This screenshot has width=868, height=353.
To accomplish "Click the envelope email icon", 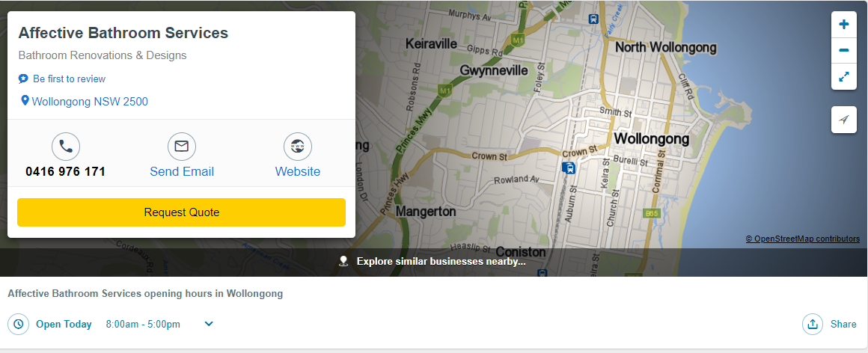I will pos(182,146).
